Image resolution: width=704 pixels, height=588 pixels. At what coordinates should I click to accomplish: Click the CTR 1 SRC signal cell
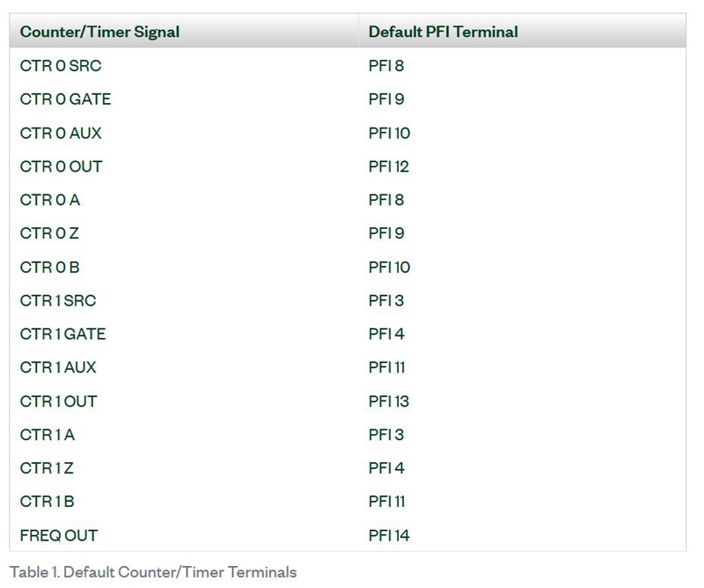pyautogui.click(x=58, y=300)
